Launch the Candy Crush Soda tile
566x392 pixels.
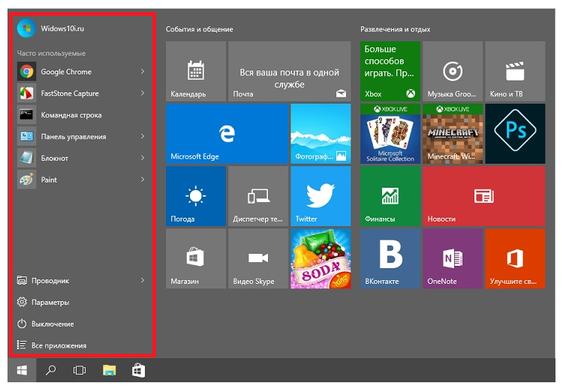click(320, 258)
